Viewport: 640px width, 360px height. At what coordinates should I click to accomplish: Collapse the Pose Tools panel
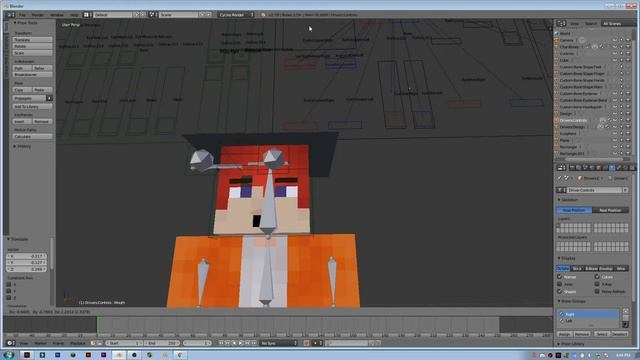[x=15, y=23]
